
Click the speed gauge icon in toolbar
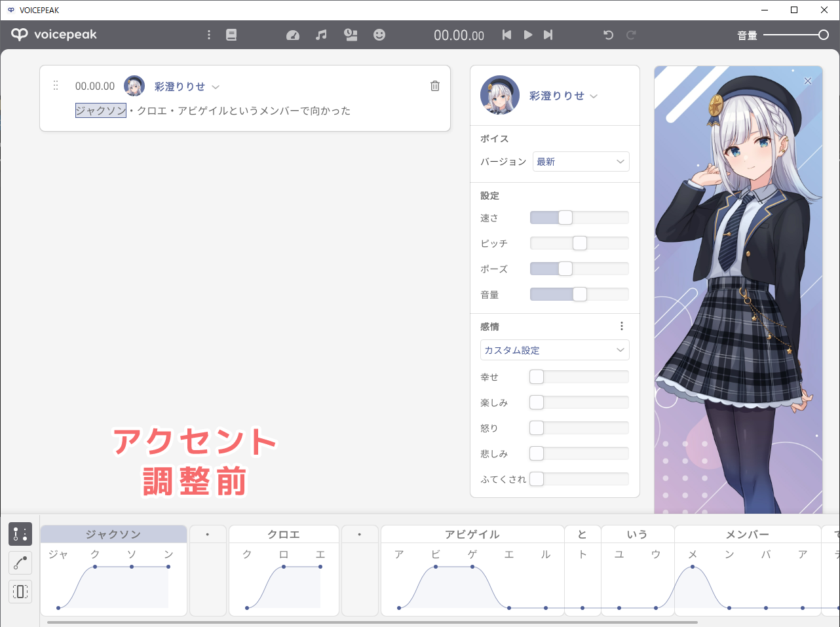click(x=293, y=35)
